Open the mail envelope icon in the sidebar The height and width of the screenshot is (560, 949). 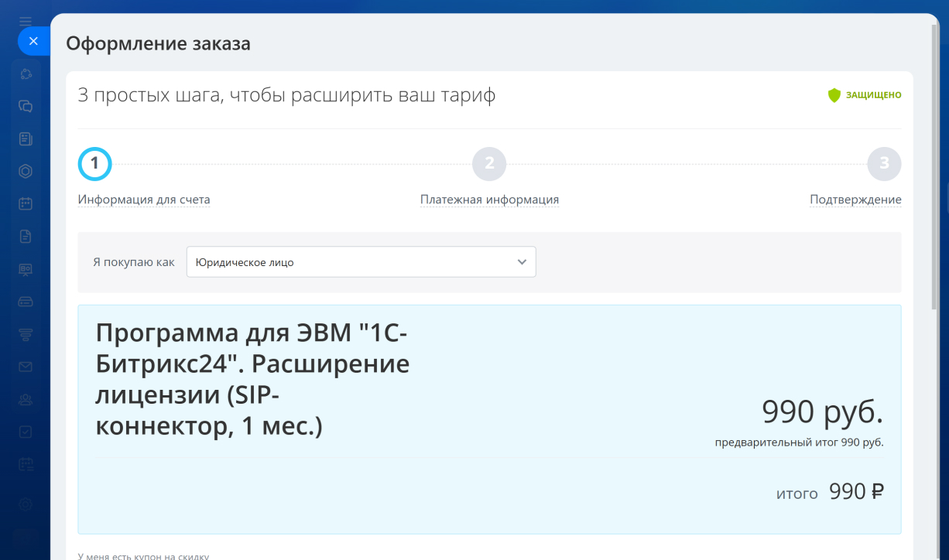pos(26,367)
